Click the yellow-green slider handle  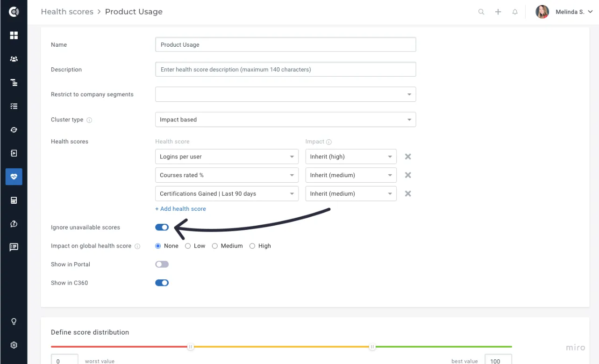pos(372,347)
